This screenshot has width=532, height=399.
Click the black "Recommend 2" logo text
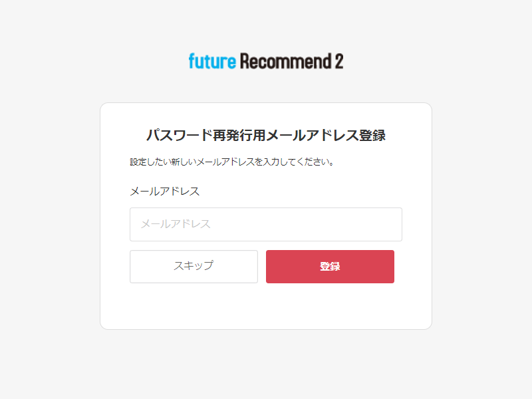(x=292, y=61)
